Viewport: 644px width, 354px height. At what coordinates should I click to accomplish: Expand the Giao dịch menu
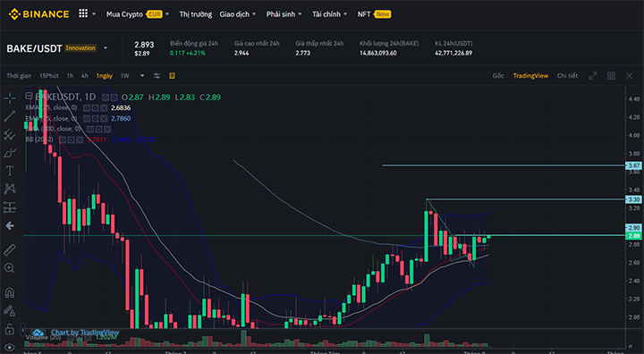237,14
